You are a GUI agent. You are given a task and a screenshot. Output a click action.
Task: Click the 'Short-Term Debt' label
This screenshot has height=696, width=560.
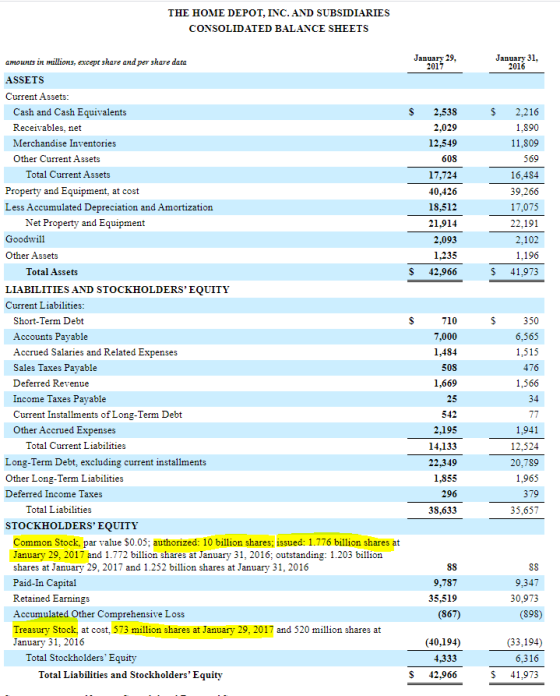pyautogui.click(x=48, y=321)
